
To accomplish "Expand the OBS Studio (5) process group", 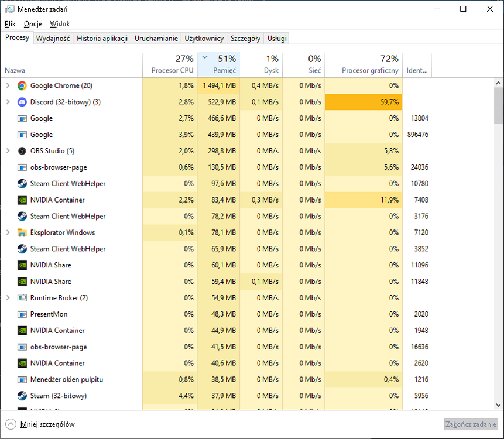I will pyautogui.click(x=8, y=151).
